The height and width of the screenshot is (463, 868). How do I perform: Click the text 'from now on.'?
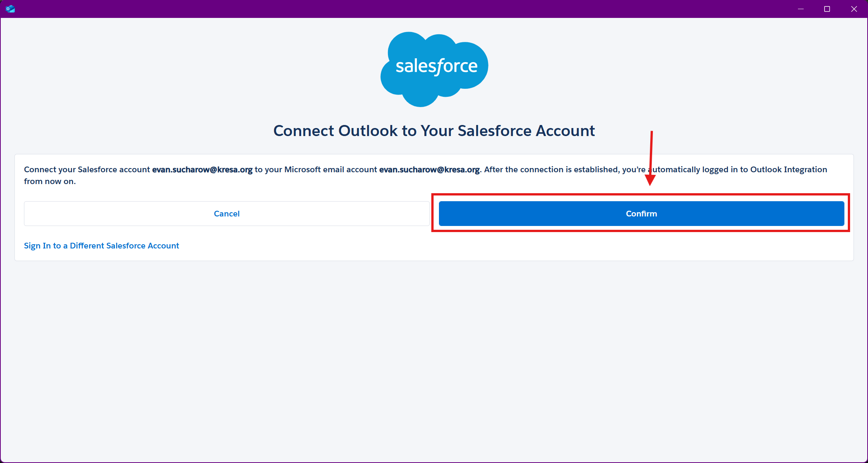coord(50,181)
